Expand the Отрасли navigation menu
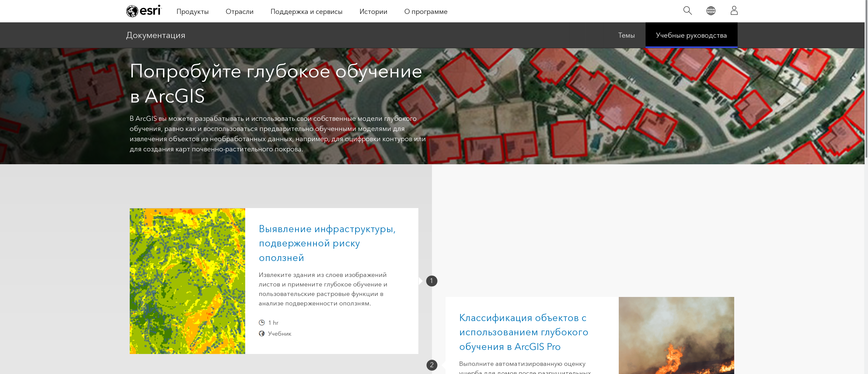The image size is (868, 374). (x=239, y=12)
